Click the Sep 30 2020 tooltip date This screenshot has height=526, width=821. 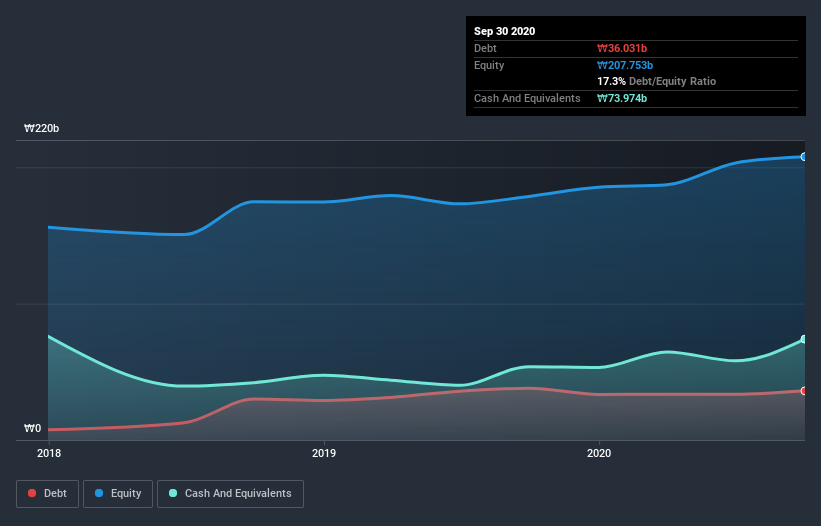click(504, 31)
